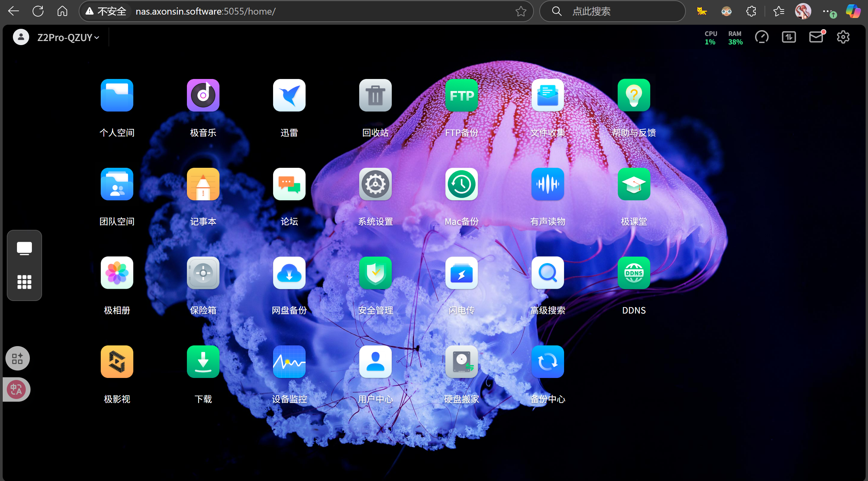
Task: Click the translate floating button
Action: [16, 389]
